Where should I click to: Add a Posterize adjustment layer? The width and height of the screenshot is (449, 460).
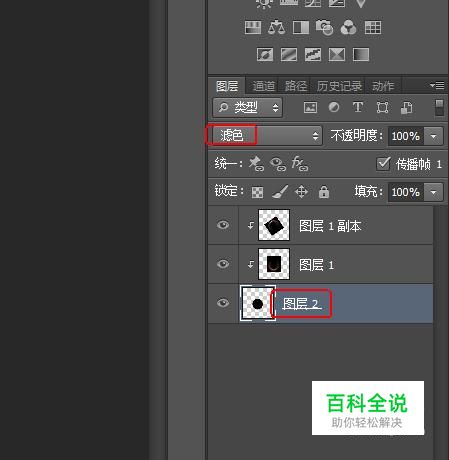click(x=289, y=54)
